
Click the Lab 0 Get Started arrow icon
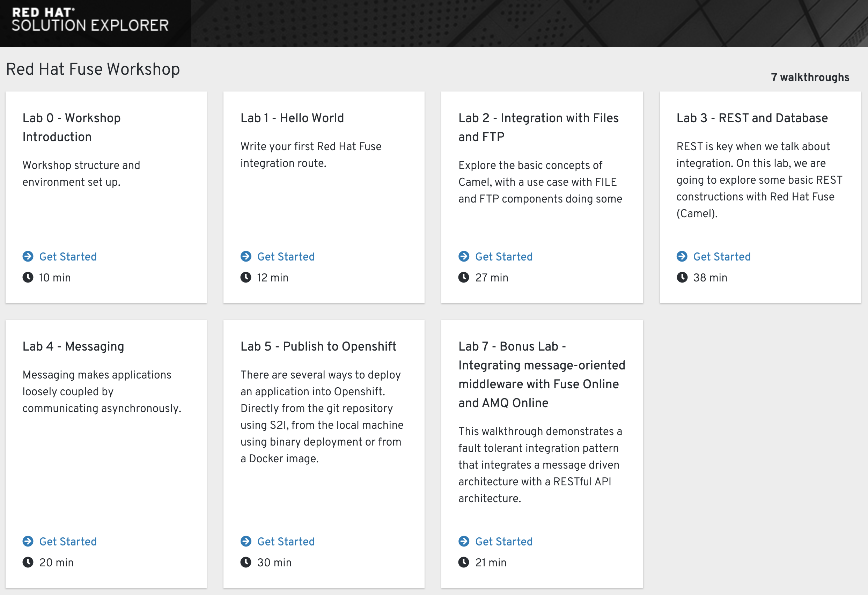tap(28, 256)
